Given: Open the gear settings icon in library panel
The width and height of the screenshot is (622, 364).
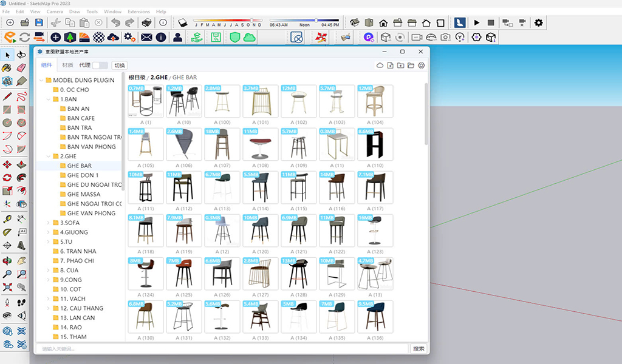Looking at the screenshot, I should [x=422, y=66].
